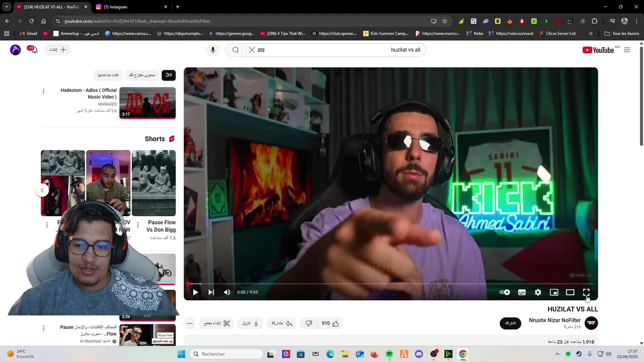
Task: Reload the current page
Action: coord(31,21)
